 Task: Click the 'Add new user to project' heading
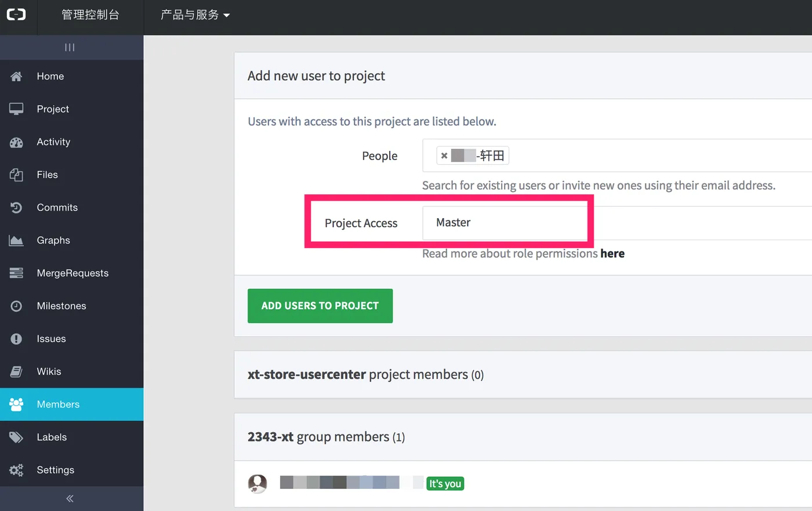coord(316,76)
